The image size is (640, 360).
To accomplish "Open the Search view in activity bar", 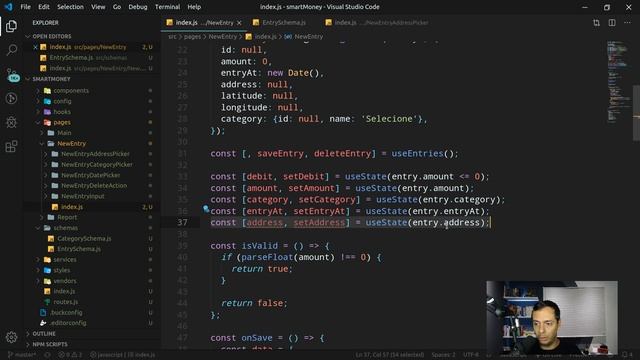I will [x=11, y=50].
